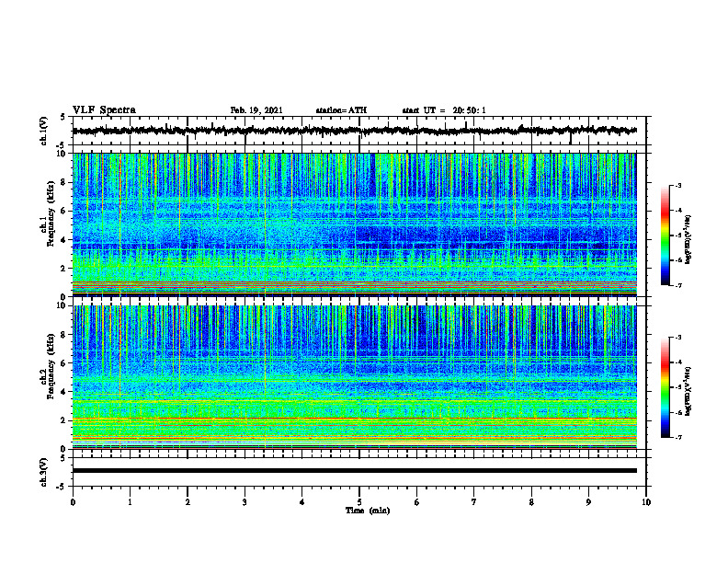Click the ch.2 spectrogram color bar
The height and width of the screenshot is (563, 728).
click(x=665, y=387)
